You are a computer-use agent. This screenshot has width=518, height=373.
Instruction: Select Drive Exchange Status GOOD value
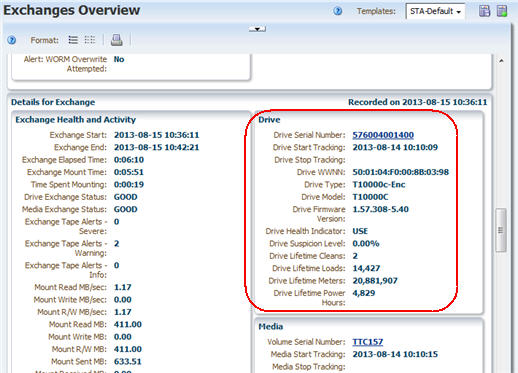pos(126,197)
